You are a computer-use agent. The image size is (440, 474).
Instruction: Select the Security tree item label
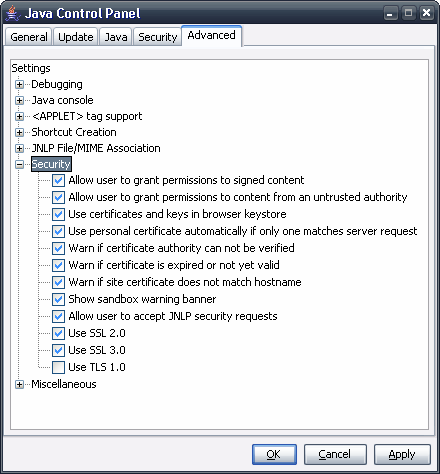click(x=51, y=164)
